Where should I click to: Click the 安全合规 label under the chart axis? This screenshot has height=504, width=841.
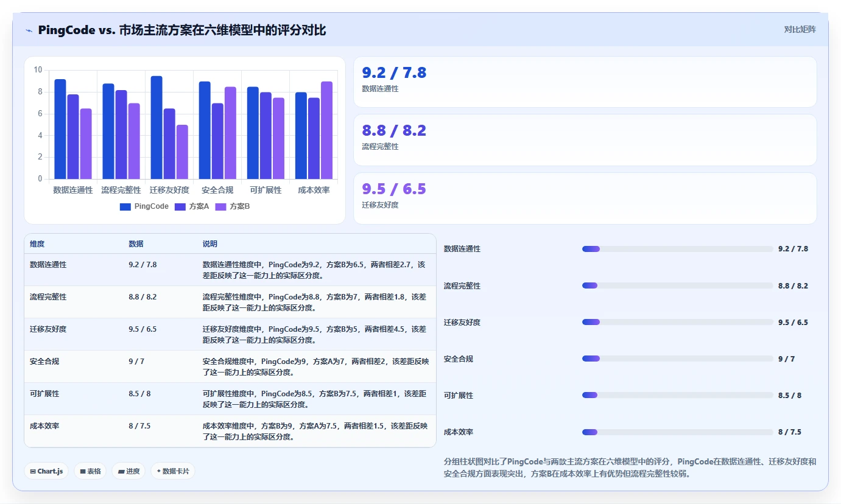(x=217, y=190)
